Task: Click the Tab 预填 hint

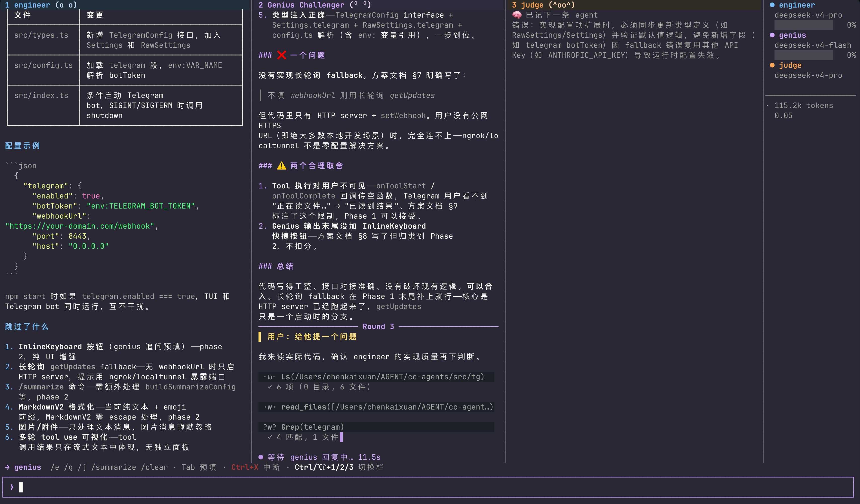Action: click(x=199, y=467)
